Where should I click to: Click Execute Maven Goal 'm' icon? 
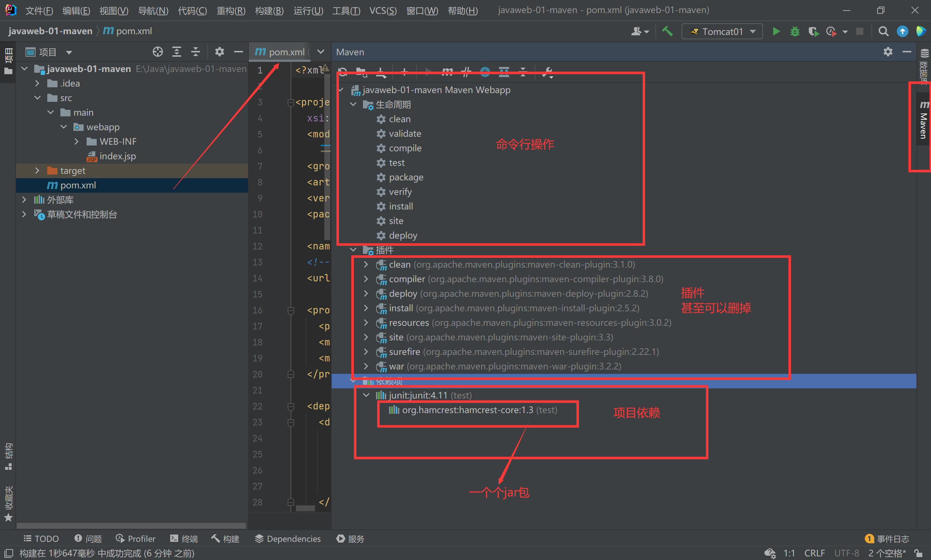[447, 72]
